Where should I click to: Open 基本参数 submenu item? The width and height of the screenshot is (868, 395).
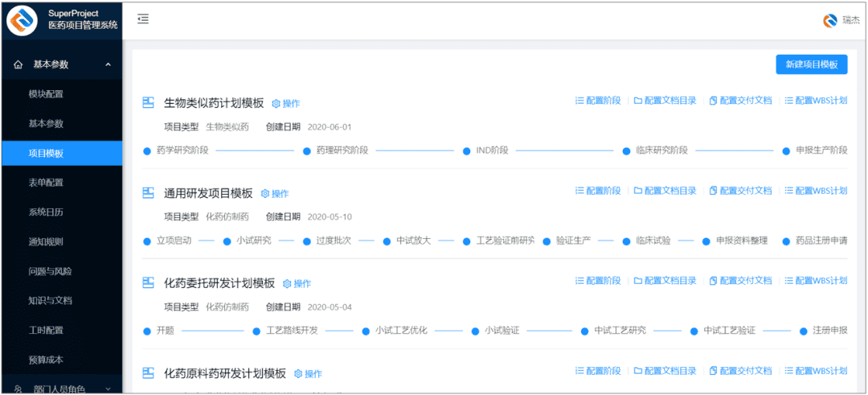tap(46, 124)
